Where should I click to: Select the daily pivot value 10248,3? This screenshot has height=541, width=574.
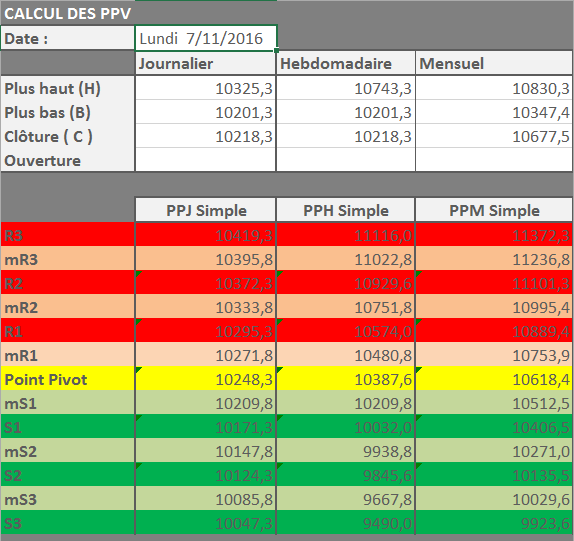tap(205, 379)
